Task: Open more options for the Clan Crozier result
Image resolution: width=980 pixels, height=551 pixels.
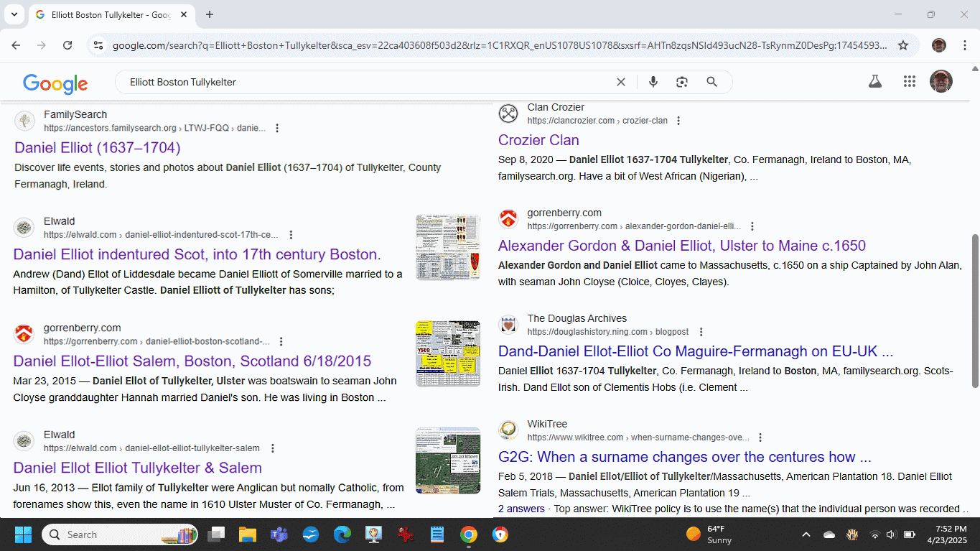Action: [678, 120]
